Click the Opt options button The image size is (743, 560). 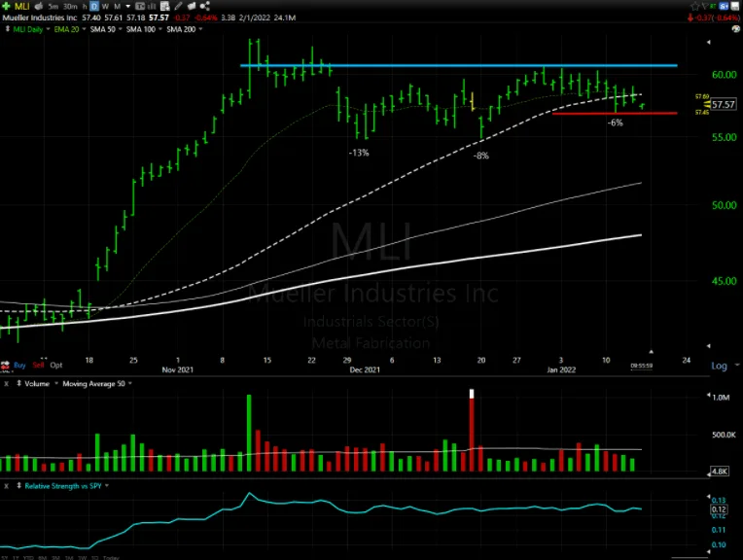pyautogui.click(x=55, y=365)
